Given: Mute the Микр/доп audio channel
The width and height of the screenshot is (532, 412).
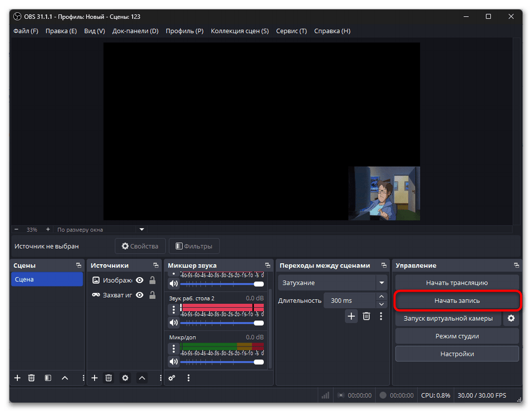Looking at the screenshot, I should click(172, 362).
